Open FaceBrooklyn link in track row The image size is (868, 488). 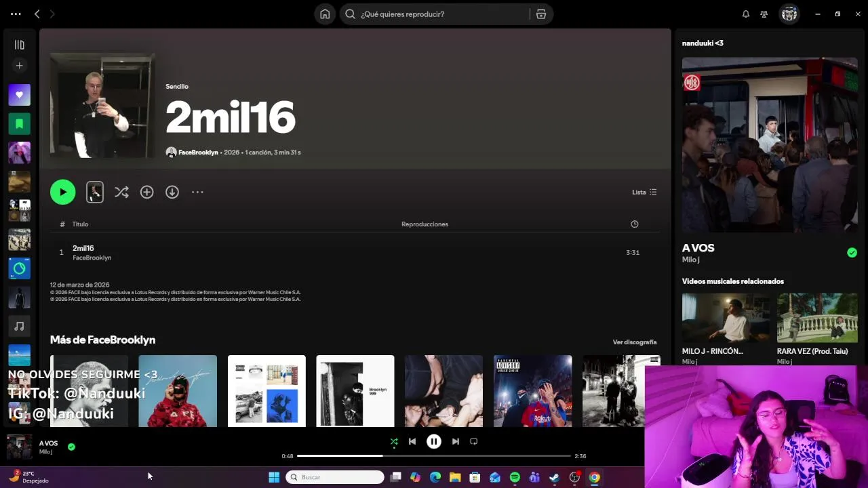[x=92, y=258]
